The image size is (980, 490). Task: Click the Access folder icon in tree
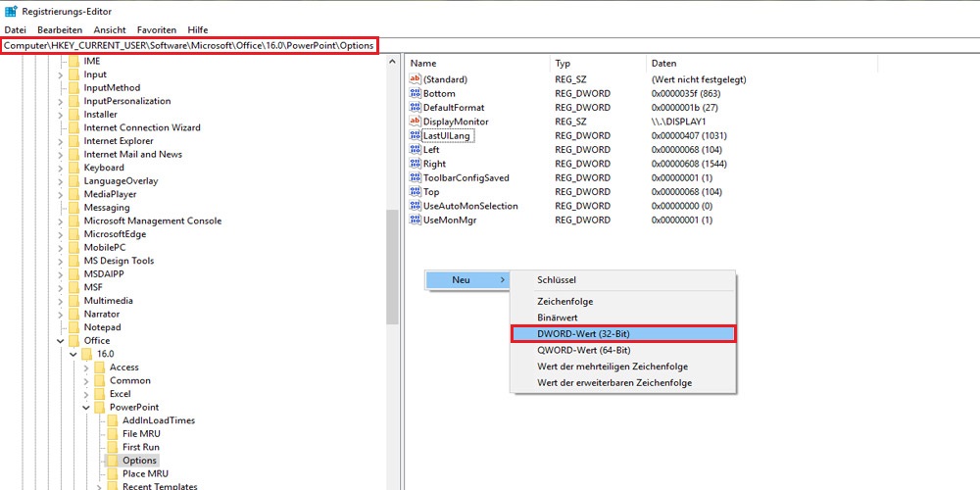pos(99,367)
